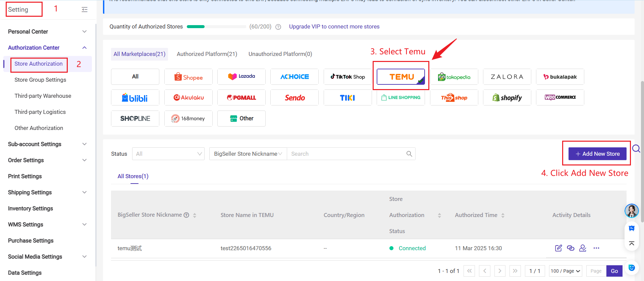644x281 pixels.
Task: Expand Shipping Settings section
Action: 85,192
